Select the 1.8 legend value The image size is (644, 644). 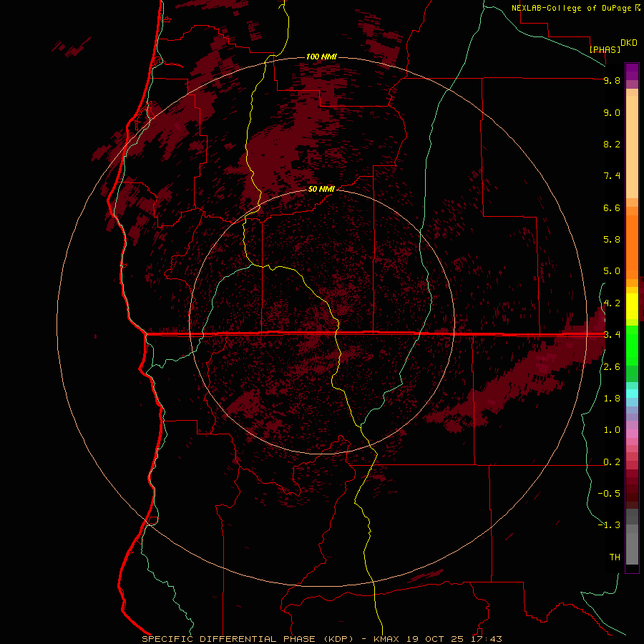click(612, 399)
